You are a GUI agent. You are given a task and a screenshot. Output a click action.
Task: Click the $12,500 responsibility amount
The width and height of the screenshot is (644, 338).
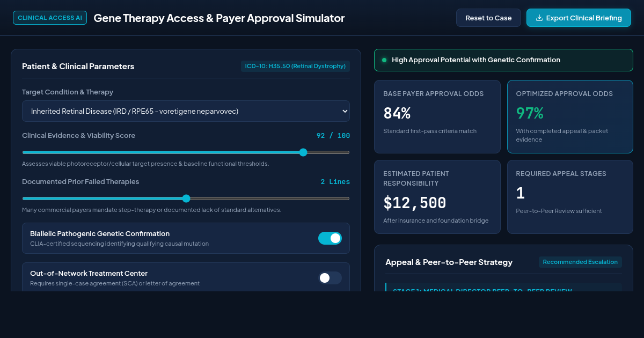point(415,203)
